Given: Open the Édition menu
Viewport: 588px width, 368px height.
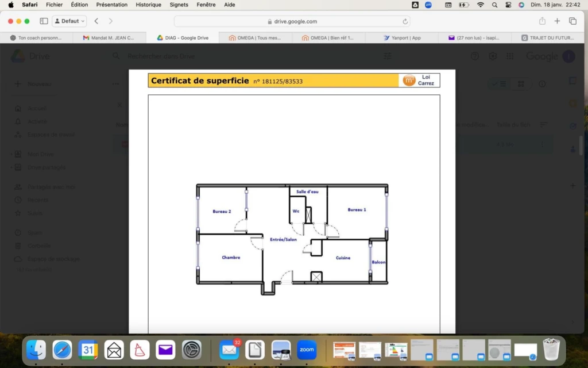Looking at the screenshot, I should pos(79,5).
